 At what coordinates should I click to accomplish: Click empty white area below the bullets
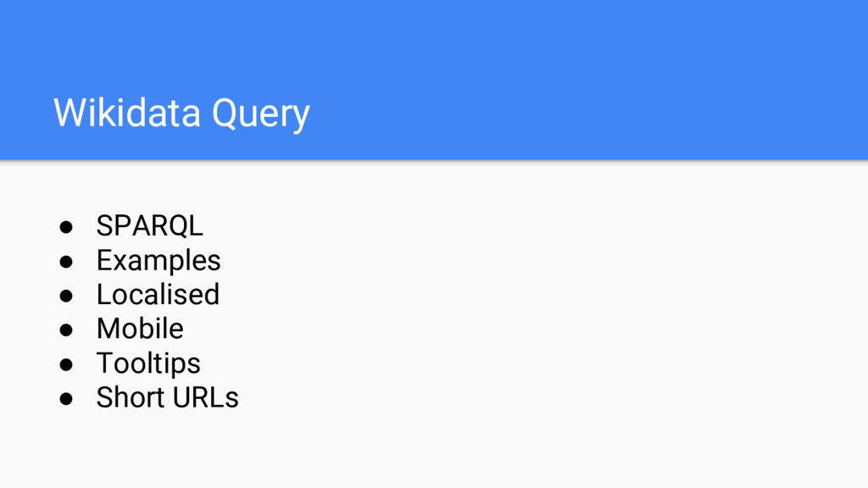point(498,448)
